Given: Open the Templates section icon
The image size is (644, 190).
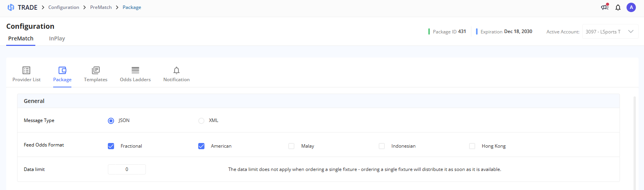Looking at the screenshot, I should (x=96, y=70).
